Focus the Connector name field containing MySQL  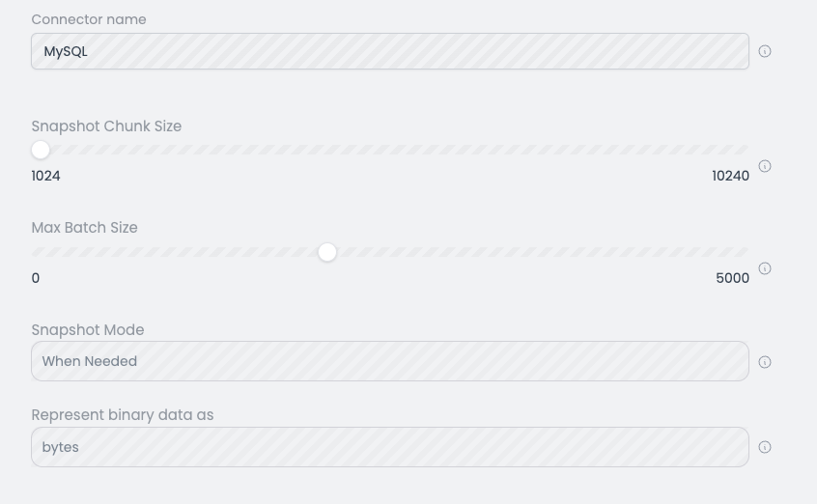(x=390, y=51)
